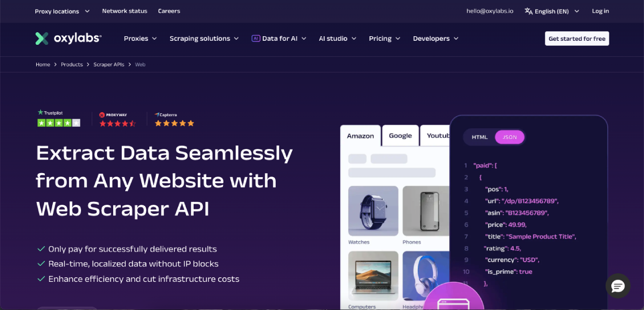Open the Pricing dropdown menu
The height and width of the screenshot is (310, 644).
[384, 38]
